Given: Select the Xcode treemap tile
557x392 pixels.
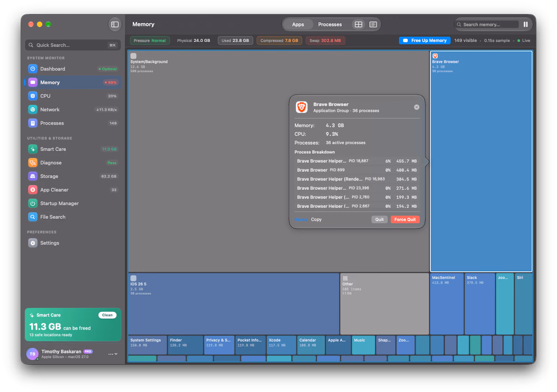Looking at the screenshot, I should click(x=281, y=345).
